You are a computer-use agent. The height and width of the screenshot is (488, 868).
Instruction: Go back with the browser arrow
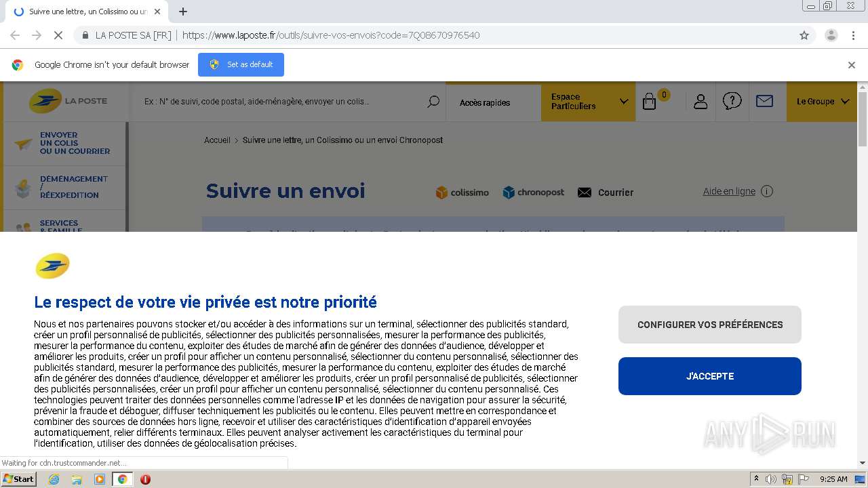coord(15,35)
